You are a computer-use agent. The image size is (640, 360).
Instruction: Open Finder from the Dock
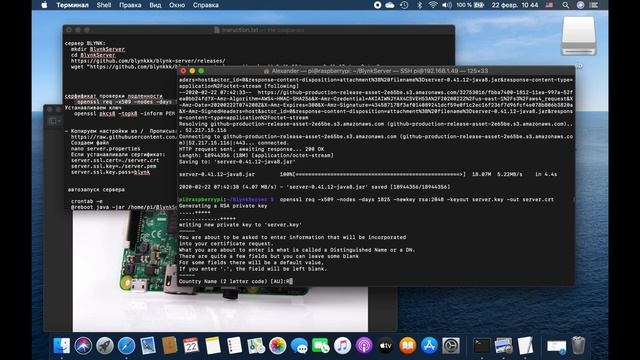click(x=62, y=346)
